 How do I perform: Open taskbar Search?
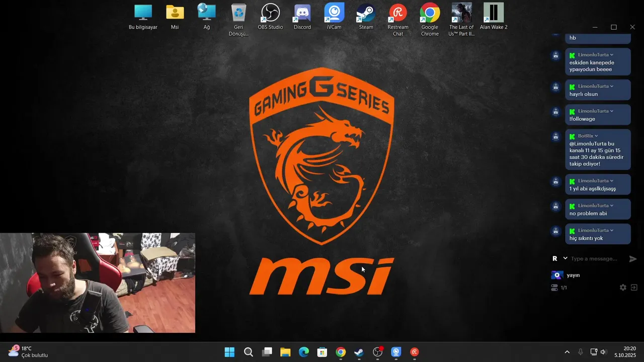coord(249,352)
